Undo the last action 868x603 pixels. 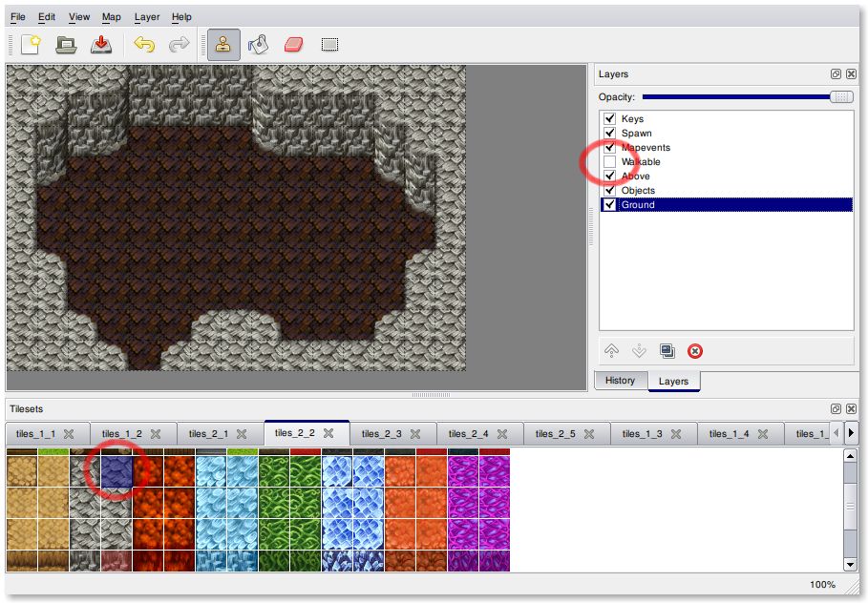tap(144, 45)
